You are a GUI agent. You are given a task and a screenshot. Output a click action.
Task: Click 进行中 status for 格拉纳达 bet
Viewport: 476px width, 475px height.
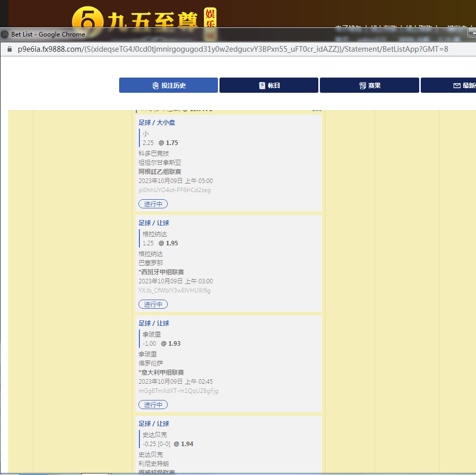pyautogui.click(x=153, y=305)
